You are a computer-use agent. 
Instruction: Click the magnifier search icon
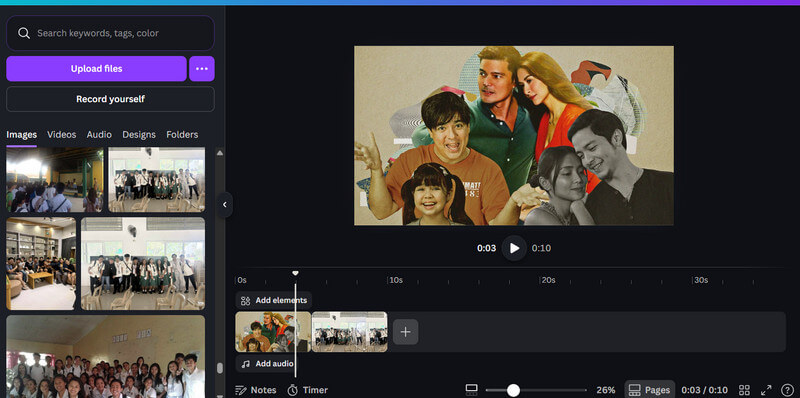[x=23, y=33]
